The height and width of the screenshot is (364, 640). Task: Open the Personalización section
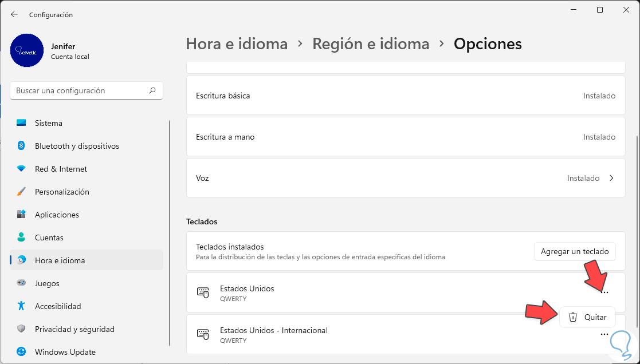pyautogui.click(x=62, y=192)
